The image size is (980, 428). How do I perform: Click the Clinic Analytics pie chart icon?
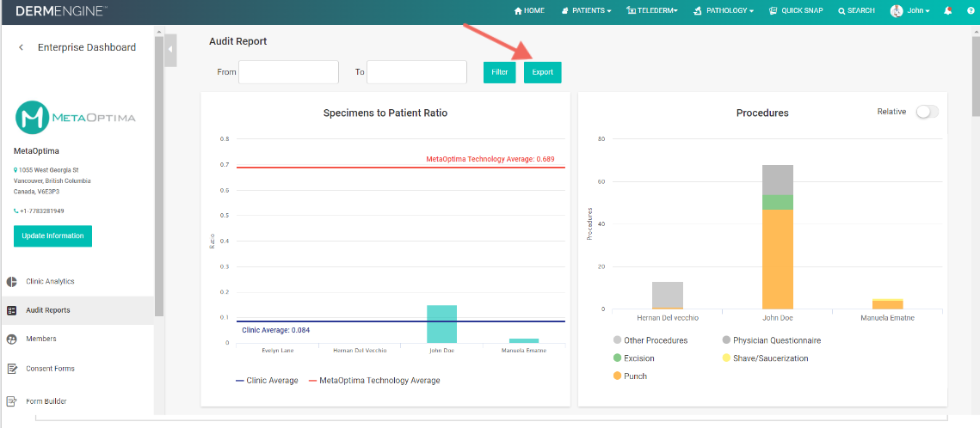coord(12,281)
